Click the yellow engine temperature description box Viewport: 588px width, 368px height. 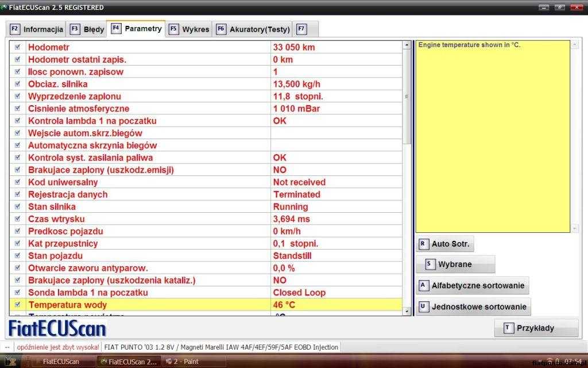493,136
